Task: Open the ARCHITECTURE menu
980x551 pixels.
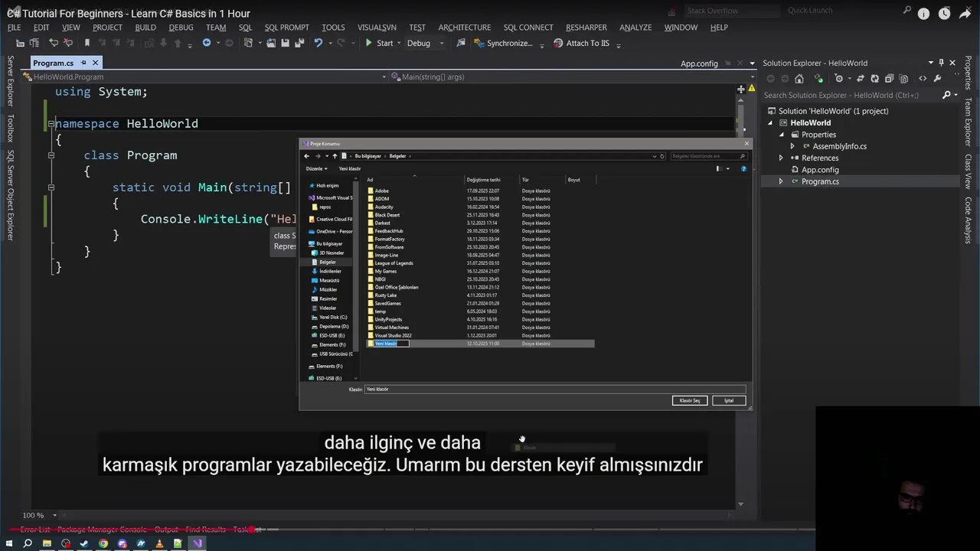Action: (465, 28)
